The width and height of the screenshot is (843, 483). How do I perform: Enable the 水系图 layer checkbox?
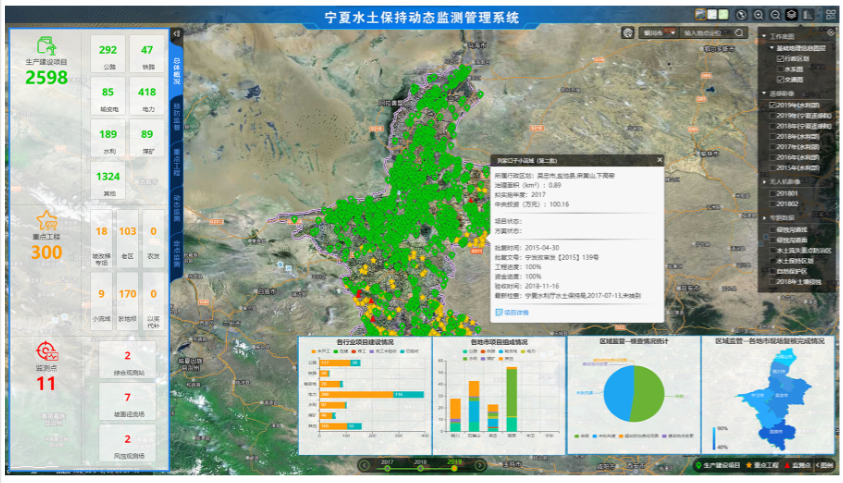click(x=780, y=69)
